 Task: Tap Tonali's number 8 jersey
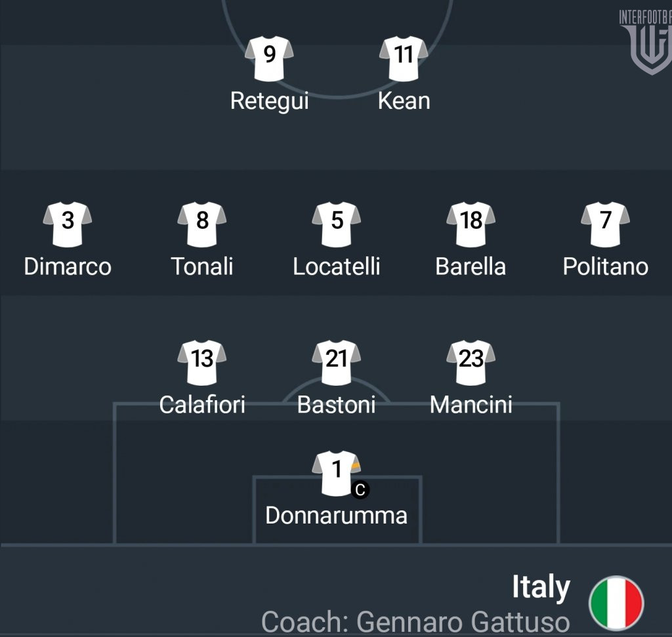point(202,224)
